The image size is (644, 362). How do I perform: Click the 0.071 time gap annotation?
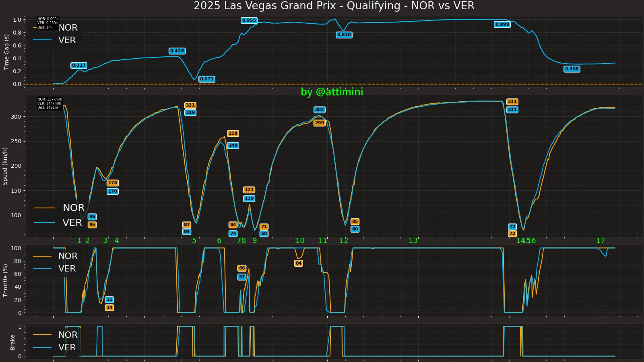coord(207,79)
